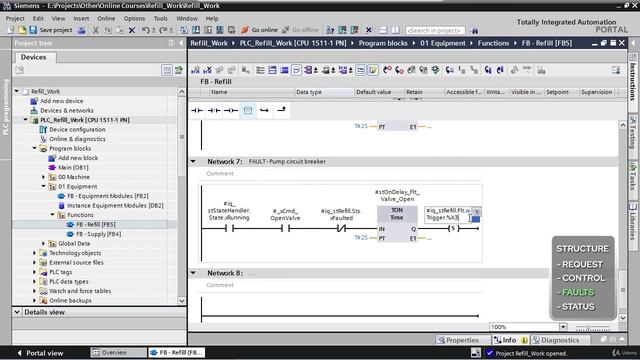
Task: Open the Tools menu
Action: tap(160, 18)
